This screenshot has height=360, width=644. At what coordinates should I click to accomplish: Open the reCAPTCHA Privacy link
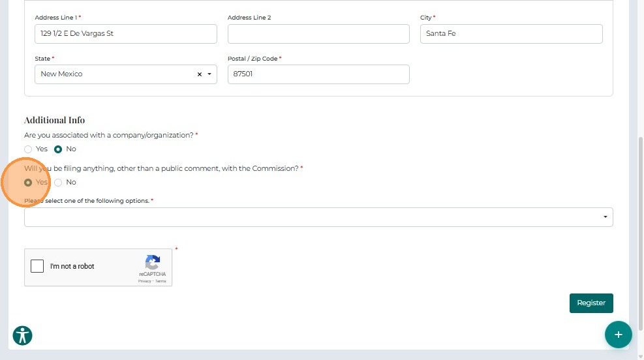144,281
